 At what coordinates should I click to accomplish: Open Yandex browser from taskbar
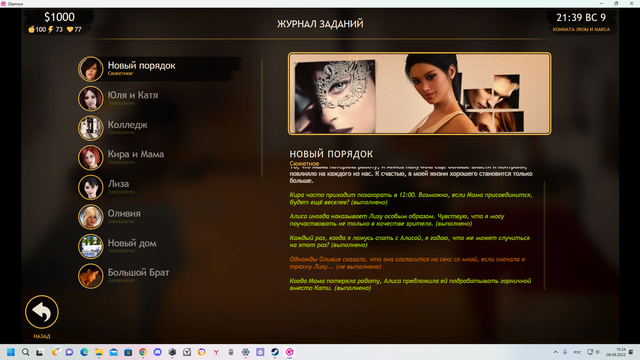tap(216, 352)
